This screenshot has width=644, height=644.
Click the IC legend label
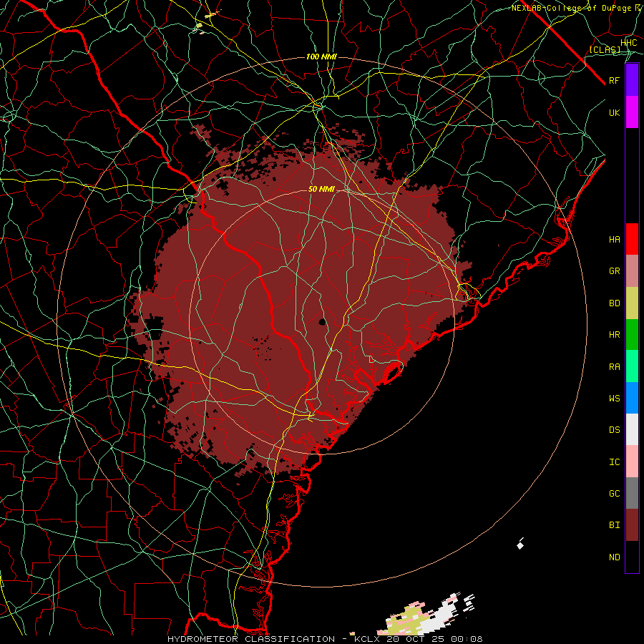(615, 462)
